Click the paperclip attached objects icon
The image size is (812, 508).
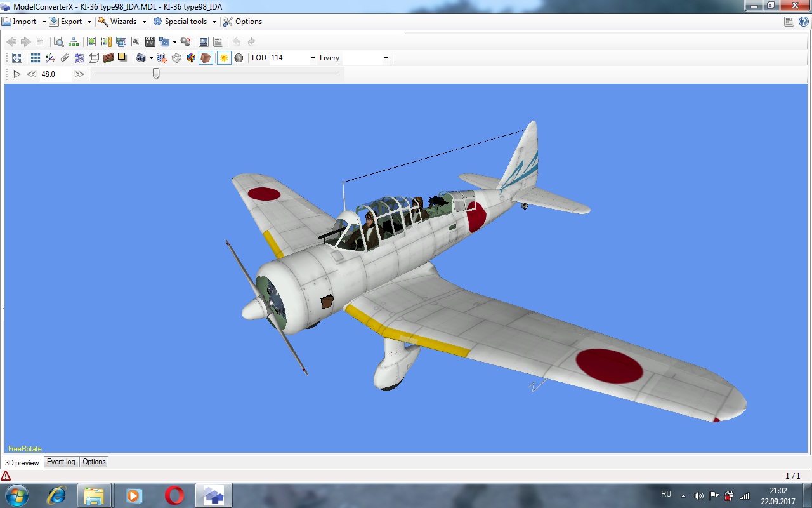click(x=65, y=58)
